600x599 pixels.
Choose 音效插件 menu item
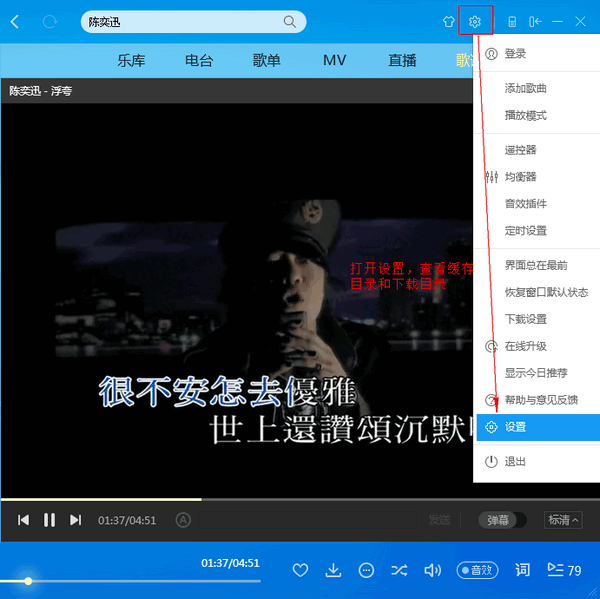click(x=538, y=204)
